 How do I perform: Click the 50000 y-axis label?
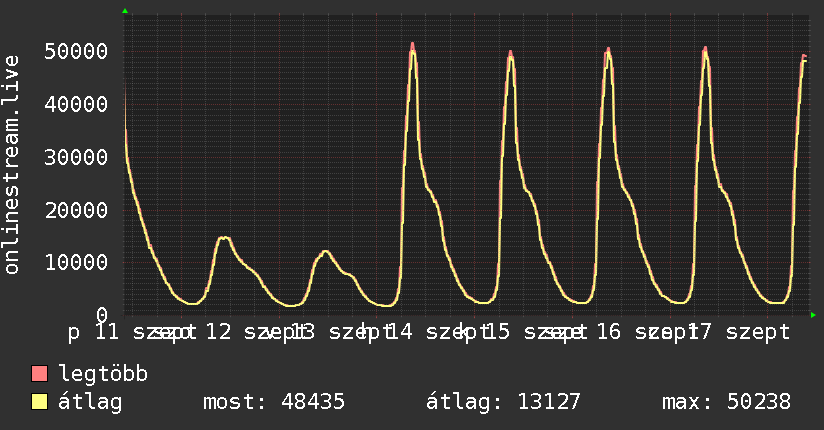(76, 52)
